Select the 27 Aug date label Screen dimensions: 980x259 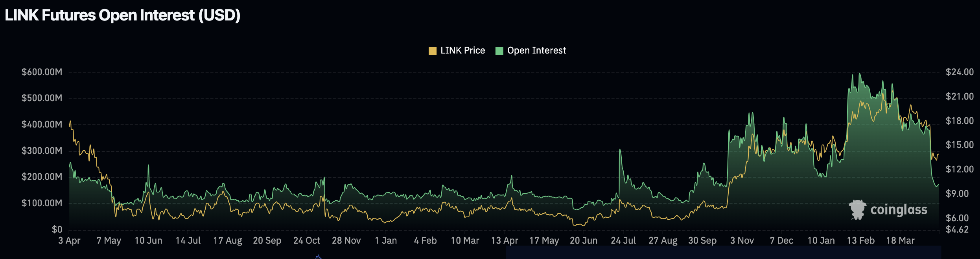point(663,240)
